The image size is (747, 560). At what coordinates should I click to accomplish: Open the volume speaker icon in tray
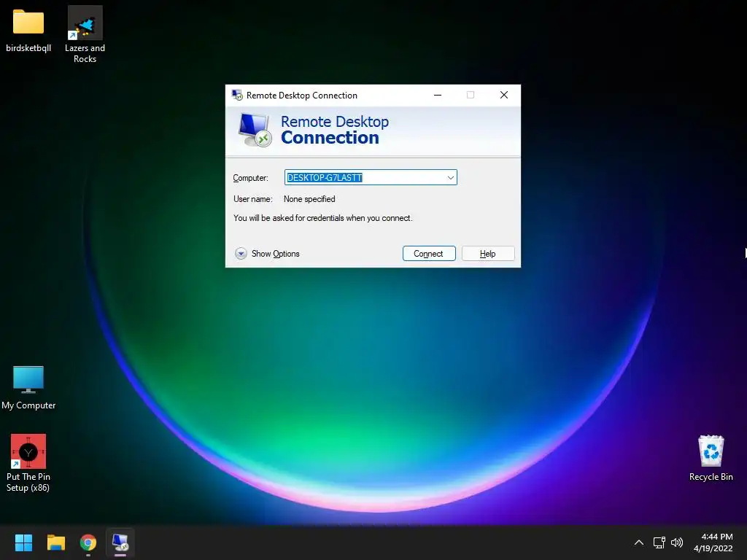[x=676, y=542]
